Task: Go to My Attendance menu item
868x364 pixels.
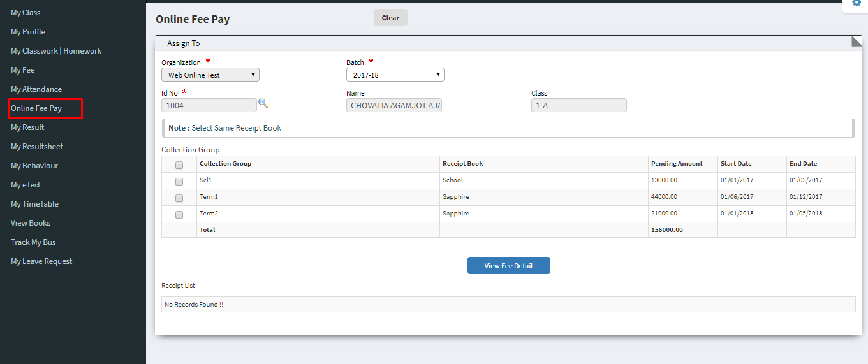Action: [x=36, y=89]
